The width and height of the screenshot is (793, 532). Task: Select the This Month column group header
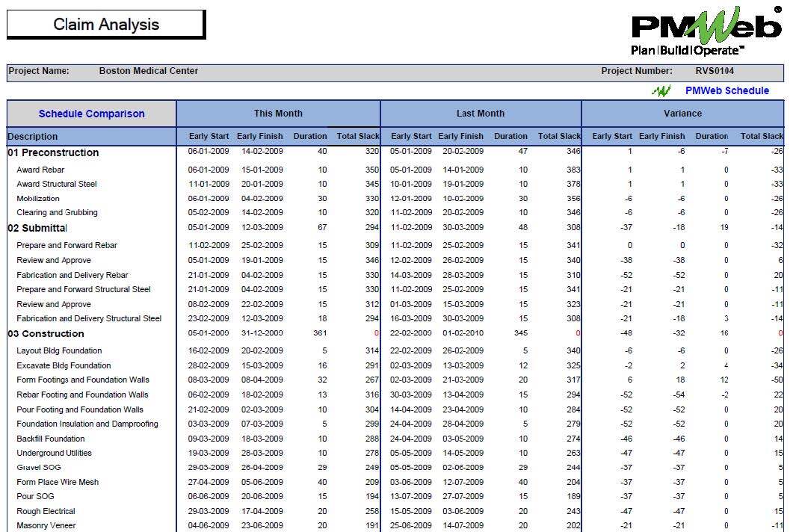click(278, 114)
